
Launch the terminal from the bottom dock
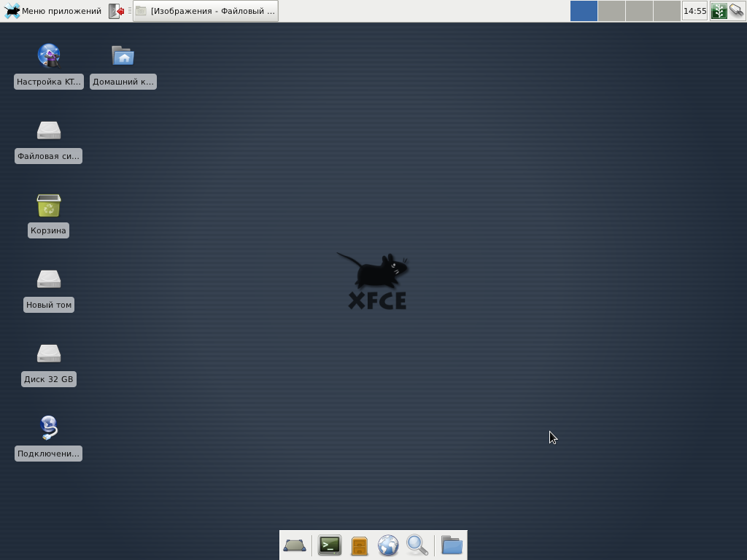[x=330, y=545]
